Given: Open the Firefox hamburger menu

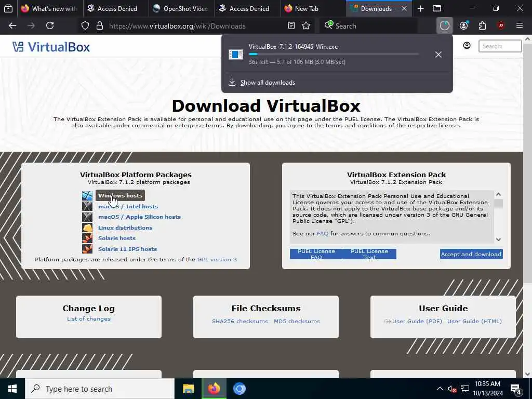Looking at the screenshot, I should click(x=520, y=26).
